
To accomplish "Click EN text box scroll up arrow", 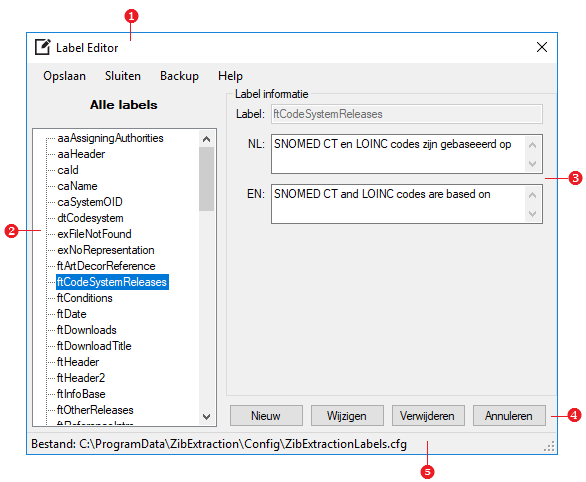I will [533, 195].
